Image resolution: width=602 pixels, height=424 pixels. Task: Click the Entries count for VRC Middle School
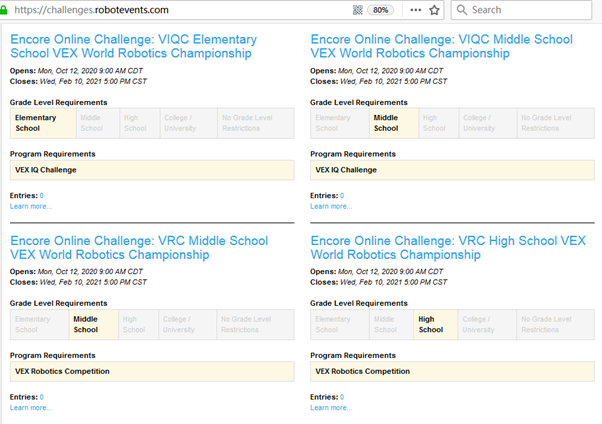pyautogui.click(x=41, y=397)
